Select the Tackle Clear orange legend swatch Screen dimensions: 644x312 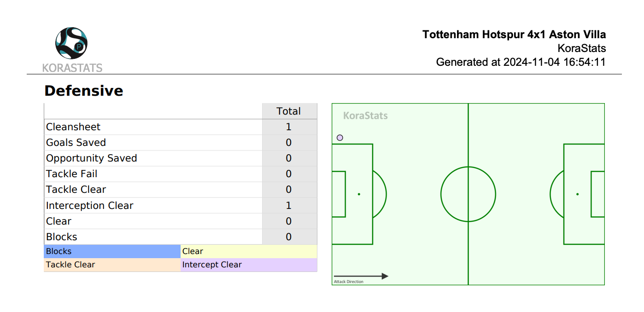tap(112, 265)
